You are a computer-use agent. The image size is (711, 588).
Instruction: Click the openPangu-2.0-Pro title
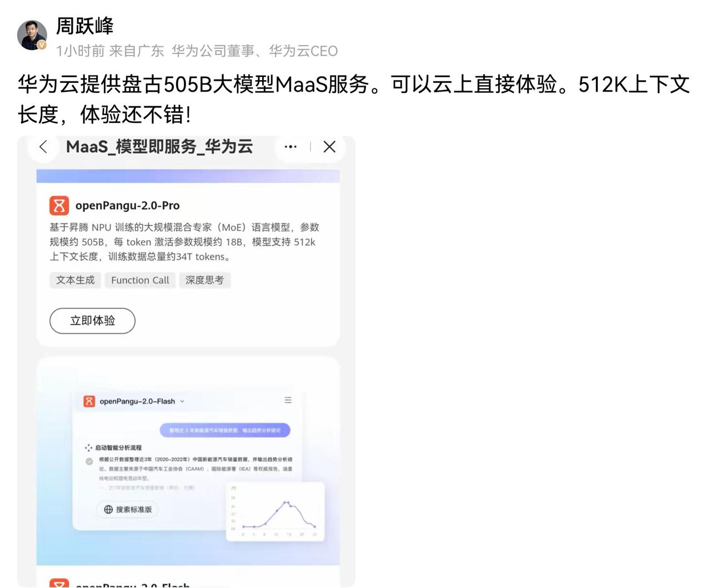127,206
